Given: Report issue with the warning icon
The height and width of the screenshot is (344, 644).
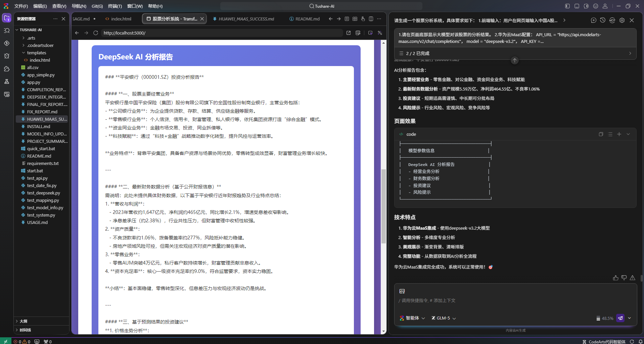Looking at the screenshot, I should 633,278.
